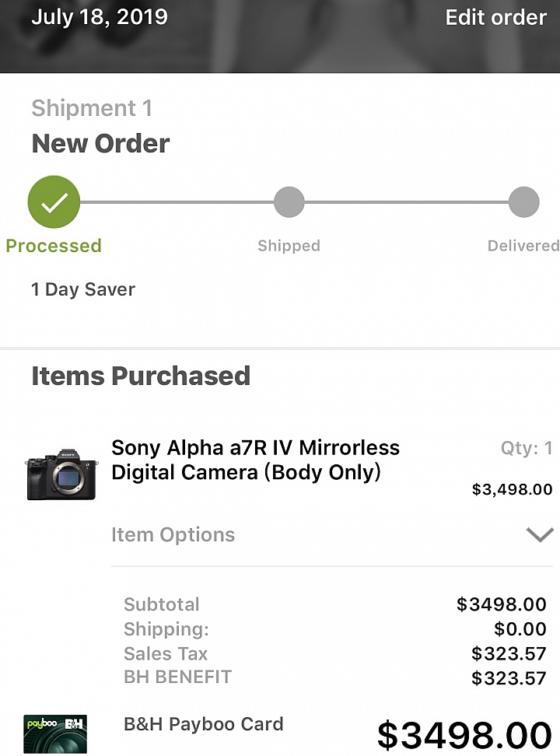Image resolution: width=560 pixels, height=756 pixels.
Task: Click the Shipped status label
Action: tap(289, 246)
